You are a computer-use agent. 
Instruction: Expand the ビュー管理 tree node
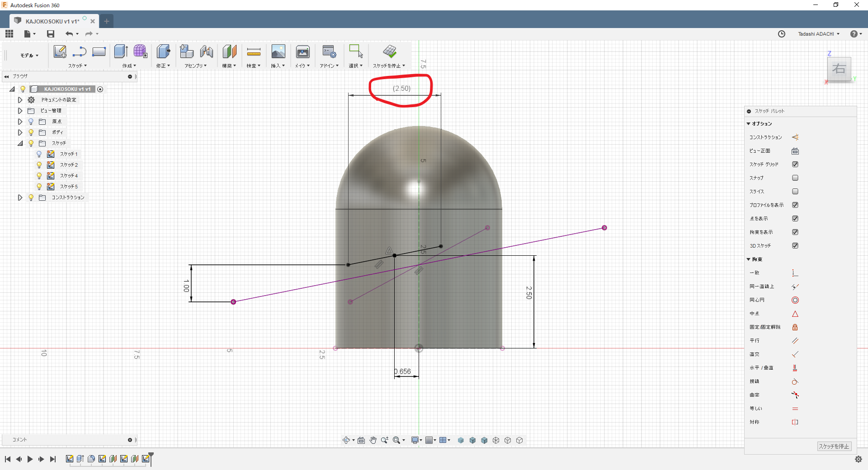(20, 111)
